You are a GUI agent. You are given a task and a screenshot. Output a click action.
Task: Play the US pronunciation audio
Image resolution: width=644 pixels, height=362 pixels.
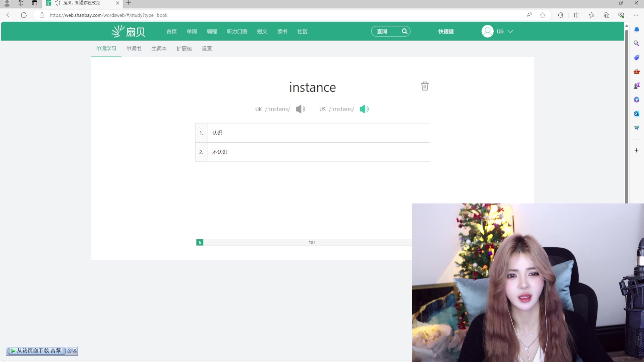[364, 109]
